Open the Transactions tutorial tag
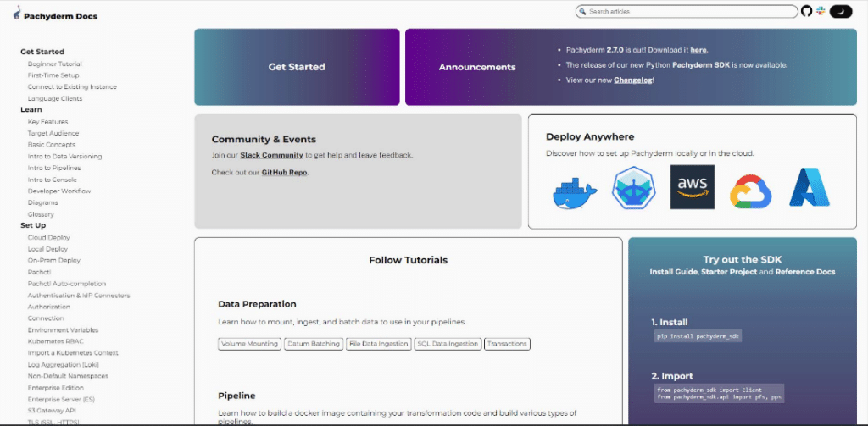This screenshot has height=426, width=868. [507, 344]
